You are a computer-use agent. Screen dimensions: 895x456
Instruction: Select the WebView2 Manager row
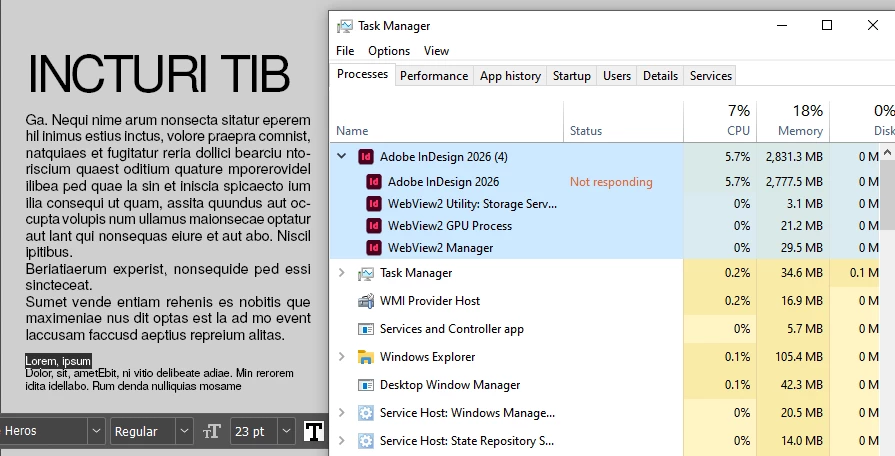pyautogui.click(x=605, y=248)
